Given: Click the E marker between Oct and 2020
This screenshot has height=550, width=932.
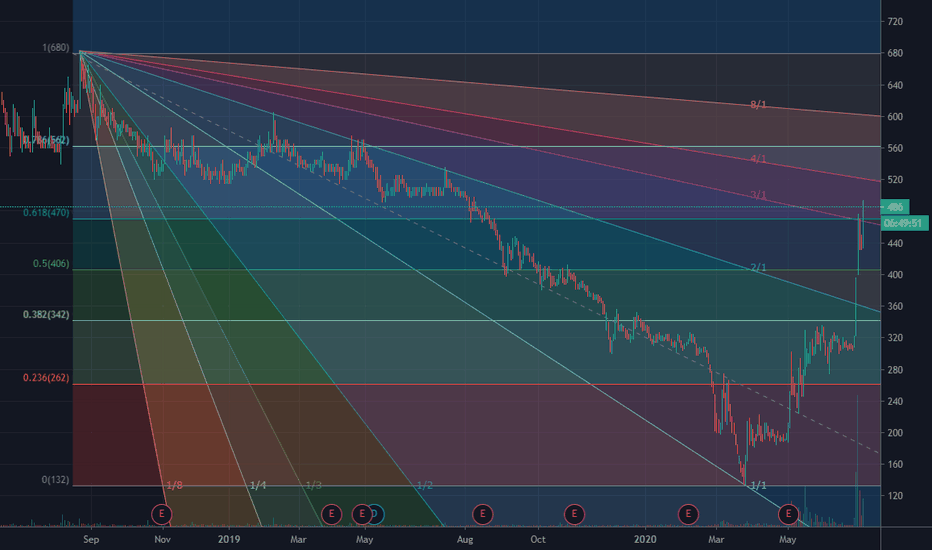Looking at the screenshot, I should tap(574, 514).
